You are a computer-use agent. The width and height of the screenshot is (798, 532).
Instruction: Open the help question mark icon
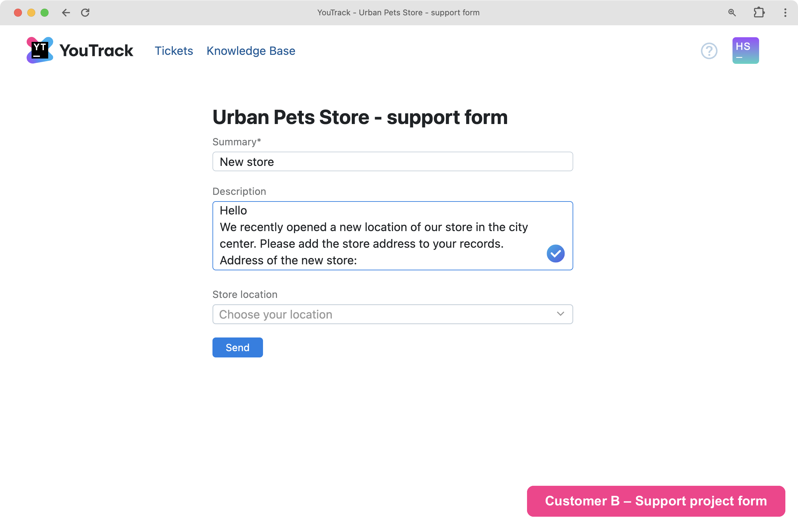[x=709, y=51]
